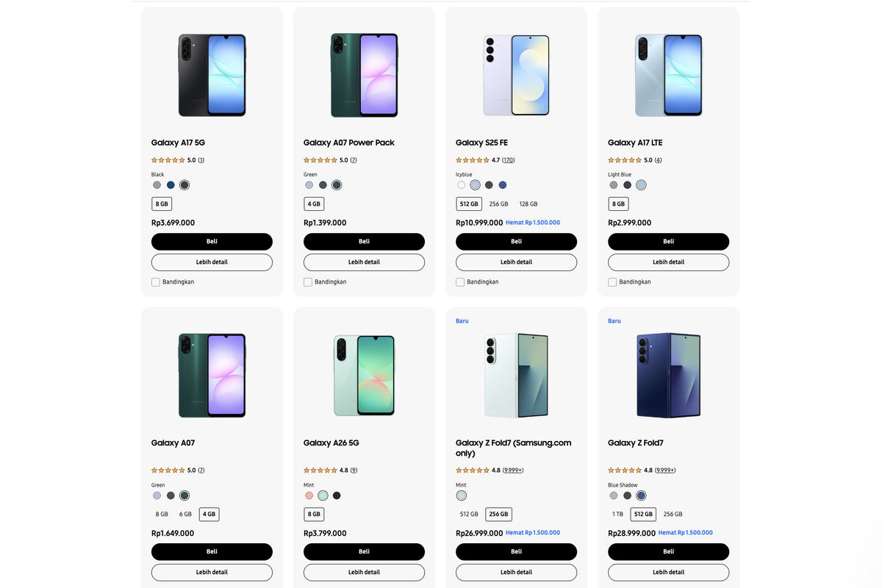Image resolution: width=882 pixels, height=588 pixels.
Task: Check the Bandingkan box for Galaxy S25 FE
Action: (x=460, y=282)
